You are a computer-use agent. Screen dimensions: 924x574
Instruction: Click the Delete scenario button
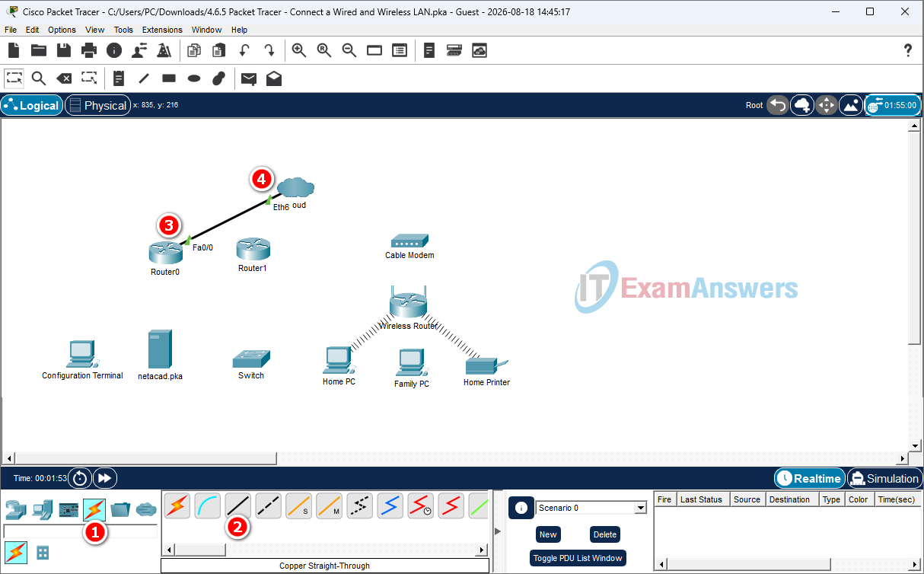click(604, 534)
